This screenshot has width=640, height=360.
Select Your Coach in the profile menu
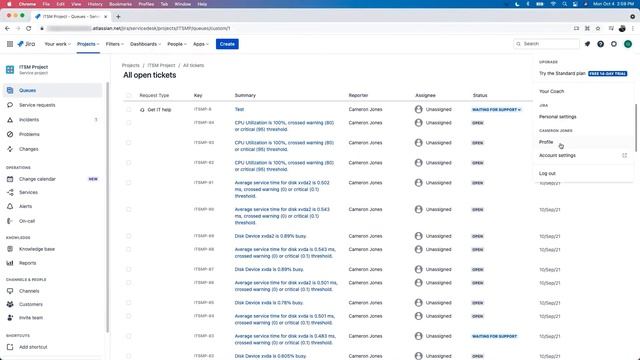pyautogui.click(x=583, y=91)
